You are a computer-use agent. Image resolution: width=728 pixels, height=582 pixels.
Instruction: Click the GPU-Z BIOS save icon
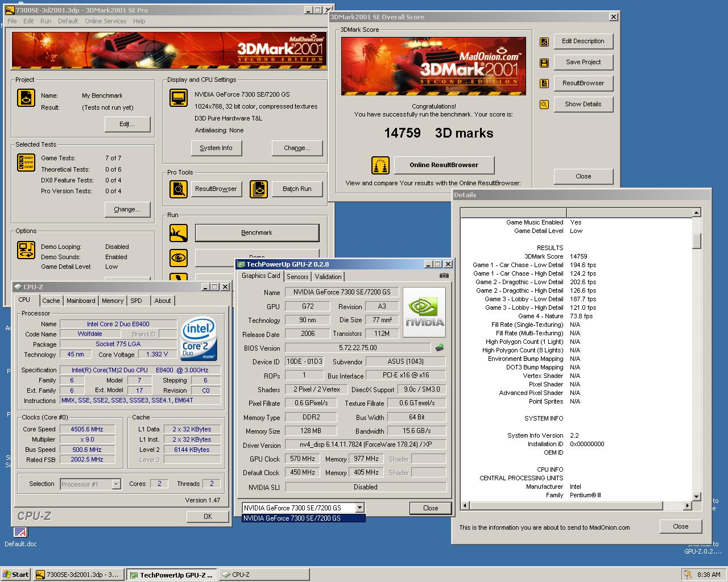point(440,347)
